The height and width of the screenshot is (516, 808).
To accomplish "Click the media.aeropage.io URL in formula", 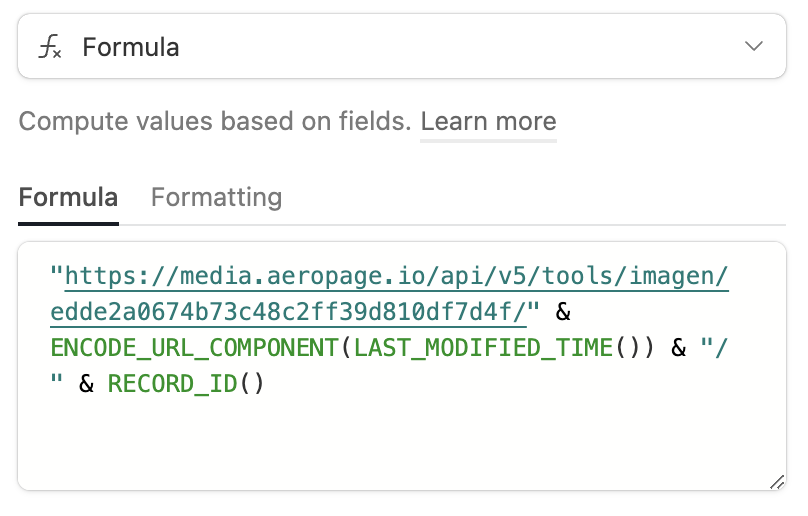I will click(396, 276).
